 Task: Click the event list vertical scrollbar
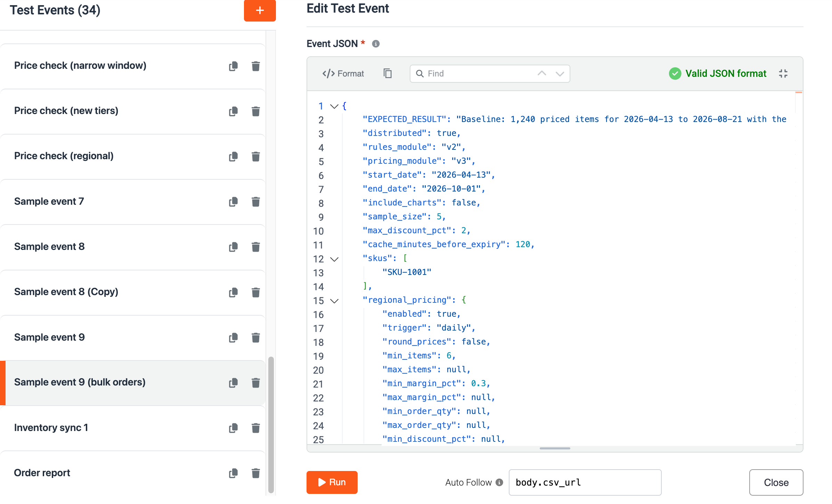[271, 424]
